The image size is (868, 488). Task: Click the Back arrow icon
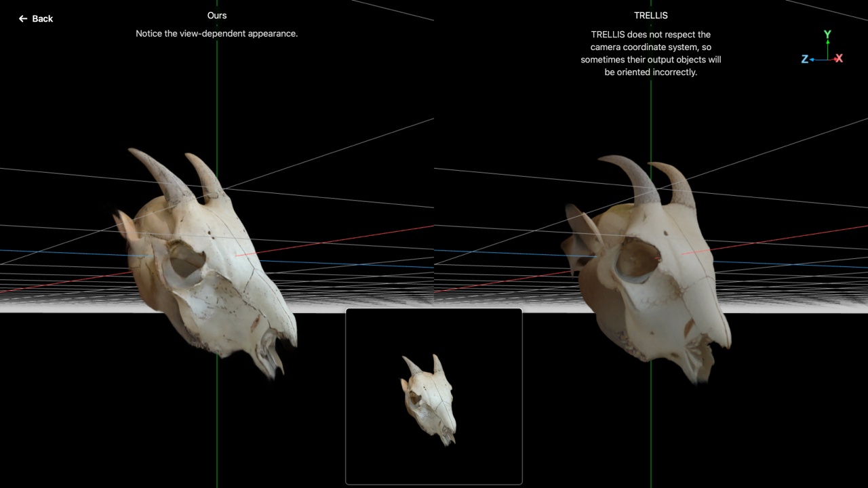(x=23, y=19)
